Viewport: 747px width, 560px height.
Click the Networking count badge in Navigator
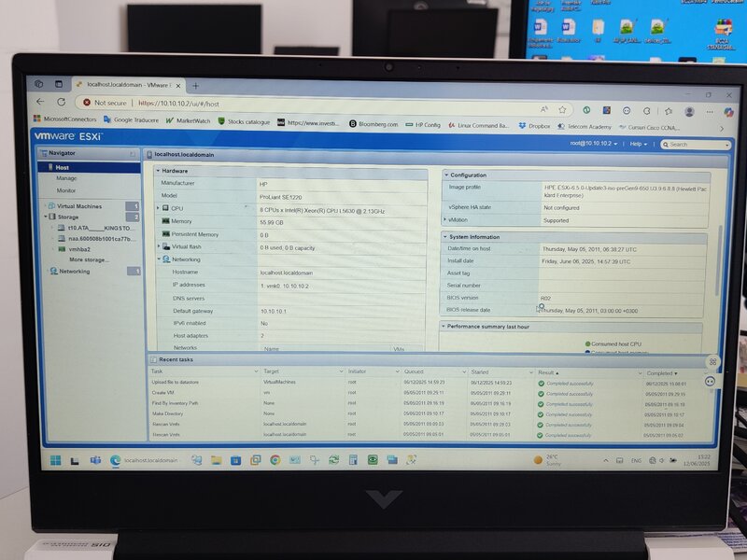134,271
